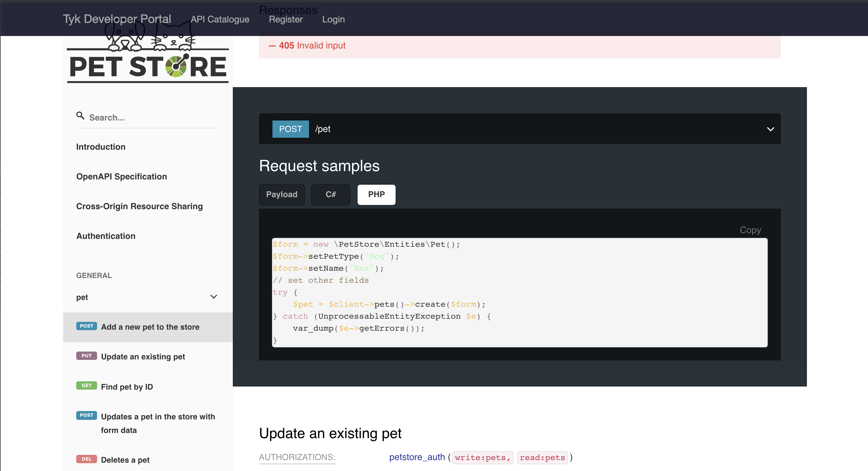
Task: Select the POST badge for form data update
Action: [x=86, y=415]
